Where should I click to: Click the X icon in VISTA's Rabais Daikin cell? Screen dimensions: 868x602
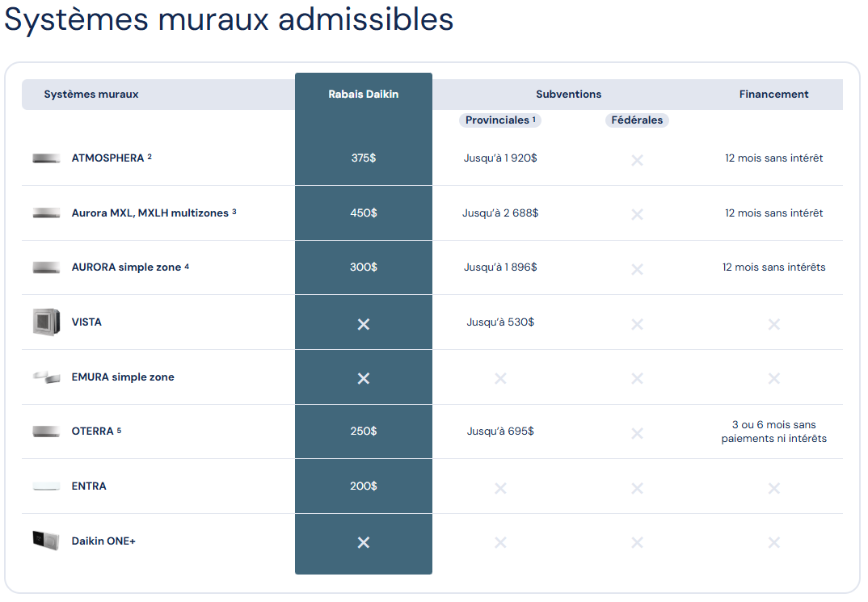pyautogui.click(x=364, y=324)
